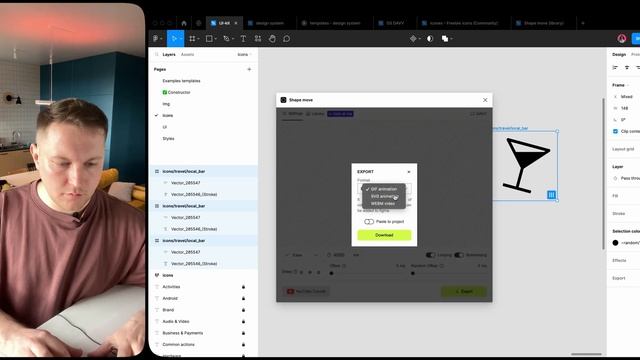Switch to the Assets tab
This screenshot has height=360, width=640.
tap(187, 54)
